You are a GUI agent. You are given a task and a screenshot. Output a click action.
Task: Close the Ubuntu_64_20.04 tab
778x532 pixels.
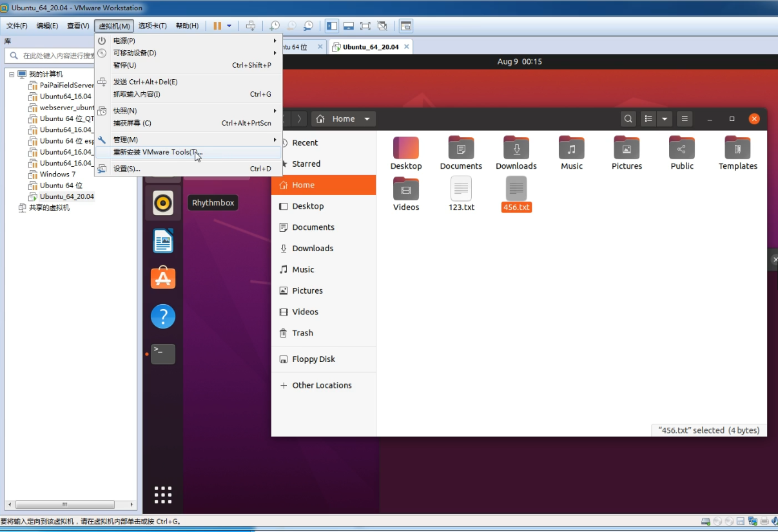pos(405,47)
